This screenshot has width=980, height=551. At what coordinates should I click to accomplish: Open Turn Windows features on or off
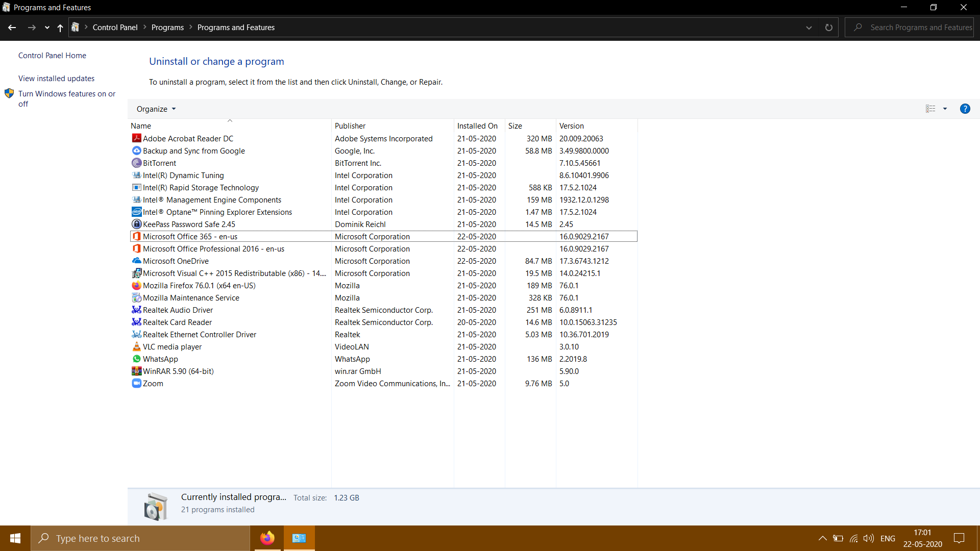pyautogui.click(x=67, y=98)
